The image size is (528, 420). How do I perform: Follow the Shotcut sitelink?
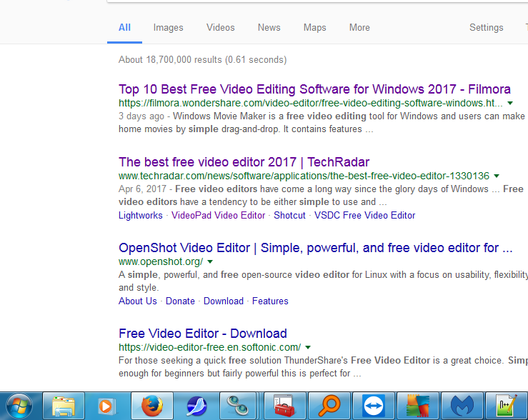289,216
